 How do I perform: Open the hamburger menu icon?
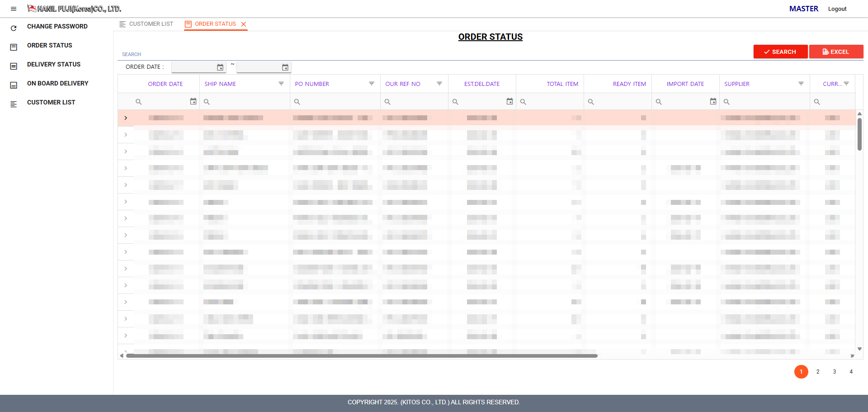14,9
